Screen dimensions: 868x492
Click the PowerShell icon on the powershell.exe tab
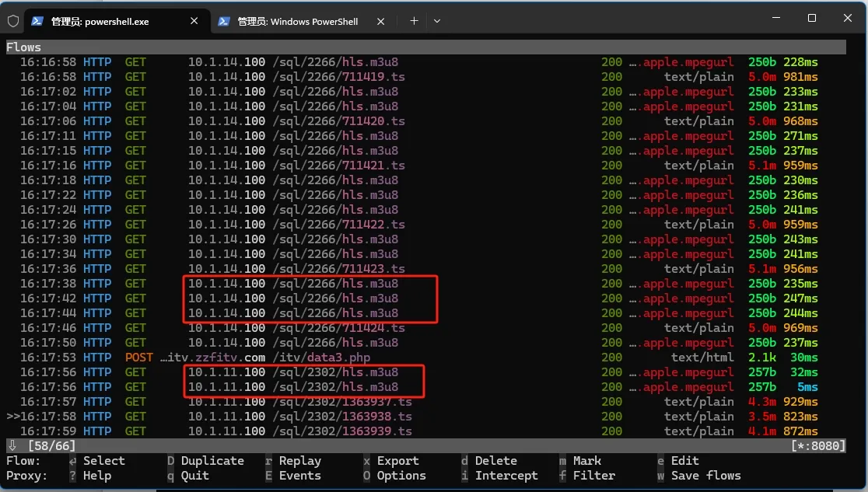click(36, 21)
